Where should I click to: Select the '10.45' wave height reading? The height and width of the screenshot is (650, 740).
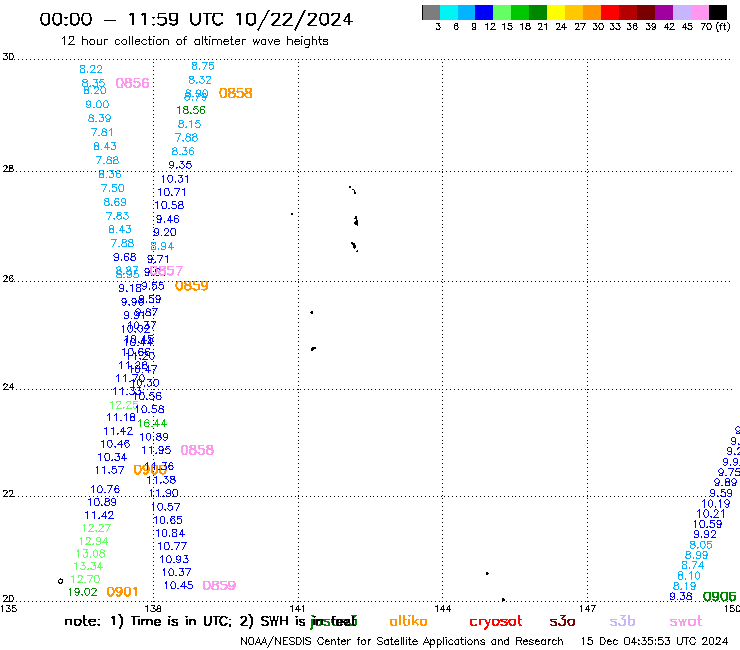[178, 585]
